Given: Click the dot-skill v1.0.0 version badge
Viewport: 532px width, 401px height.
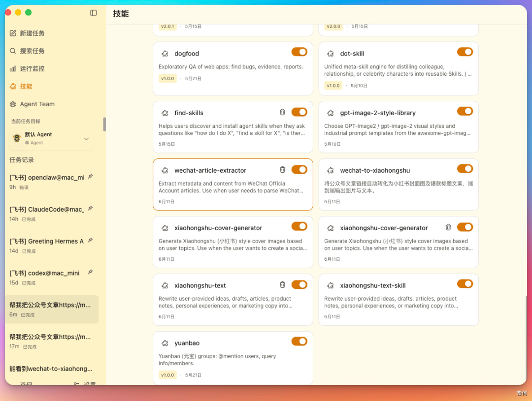Looking at the screenshot, I should coord(333,86).
